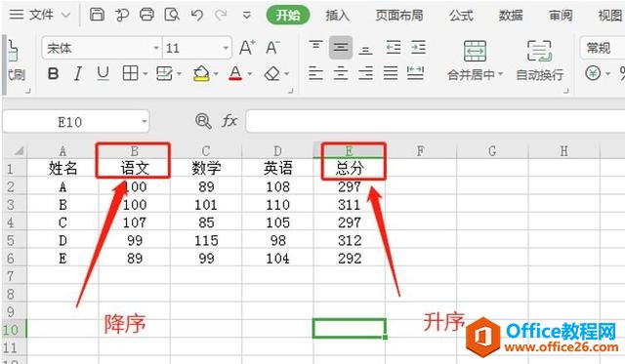Toggle Middle Align icon
This screenshot has height=364, width=625.
point(341,48)
